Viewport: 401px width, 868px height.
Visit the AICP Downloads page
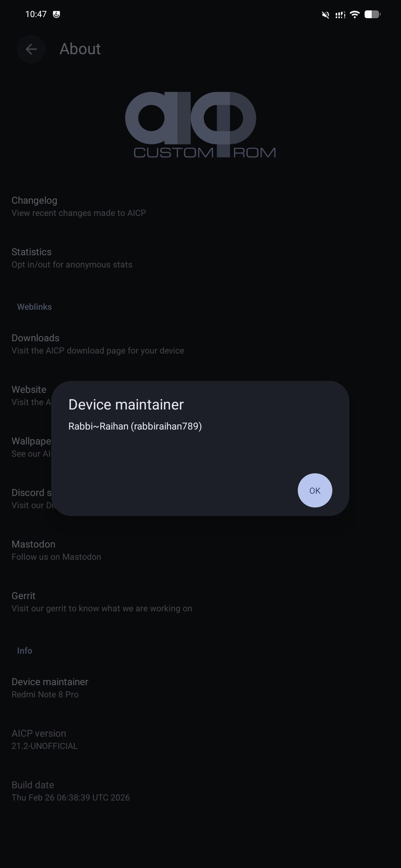tap(200, 344)
